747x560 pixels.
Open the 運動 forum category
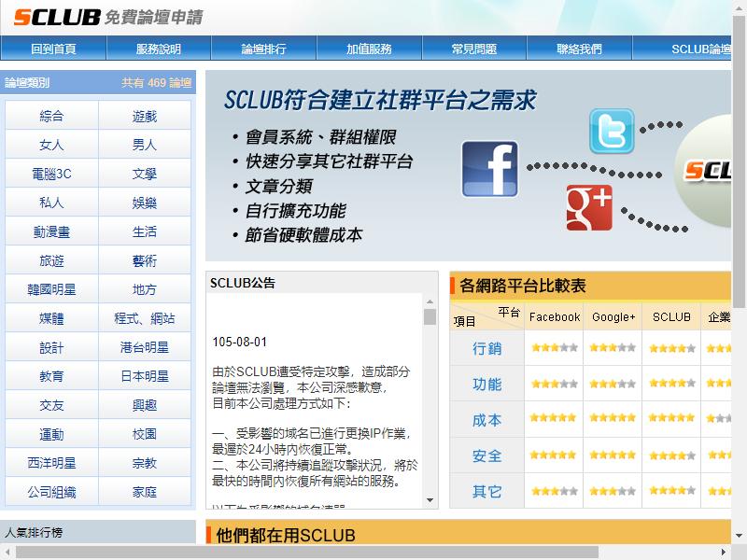click(51, 434)
